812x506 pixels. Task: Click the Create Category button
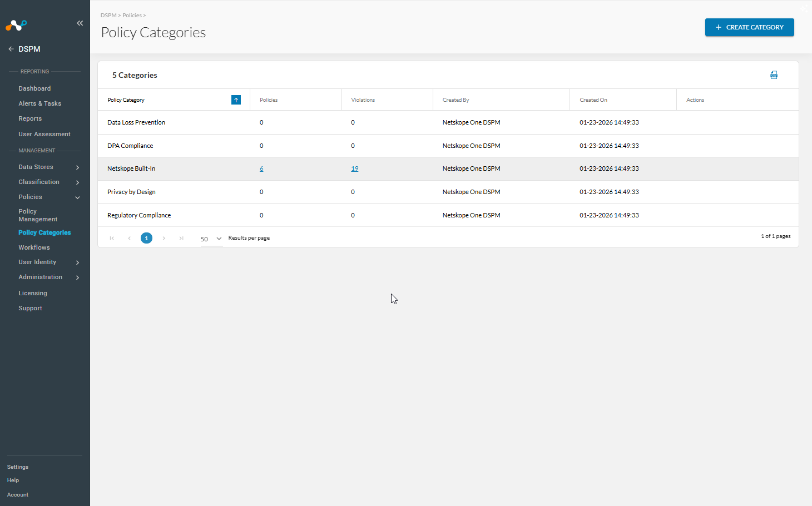(x=749, y=27)
